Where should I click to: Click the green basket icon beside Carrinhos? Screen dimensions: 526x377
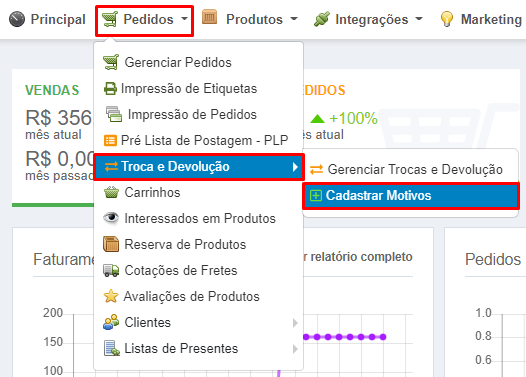pos(111,192)
